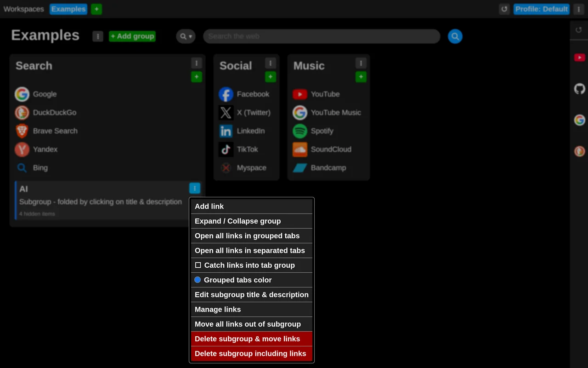Image resolution: width=588 pixels, height=368 pixels.
Task: Add link with green plus in Search group
Action: click(197, 77)
